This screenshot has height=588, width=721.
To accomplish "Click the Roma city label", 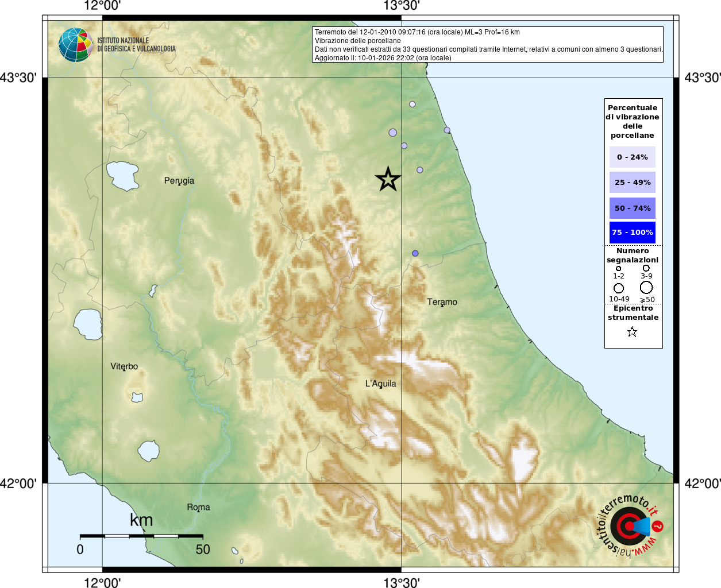I will click(x=199, y=507).
